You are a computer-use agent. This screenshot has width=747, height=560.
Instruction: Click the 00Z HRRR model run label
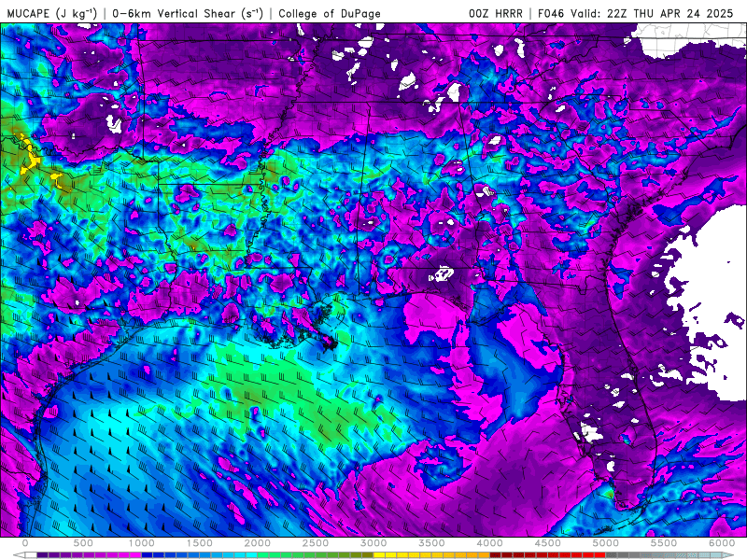click(496, 13)
